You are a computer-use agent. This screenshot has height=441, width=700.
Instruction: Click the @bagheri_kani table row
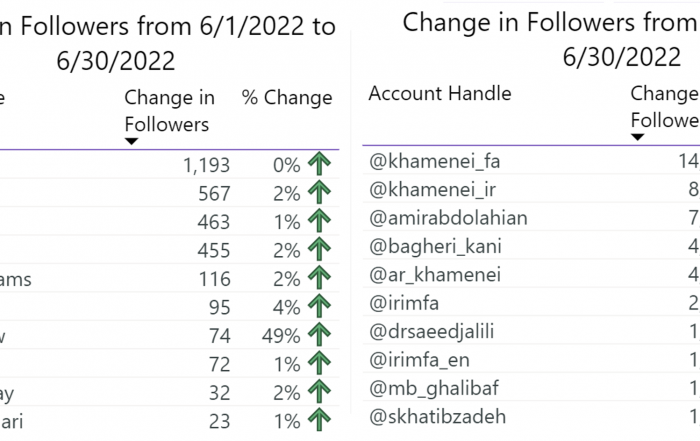pyautogui.click(x=531, y=246)
